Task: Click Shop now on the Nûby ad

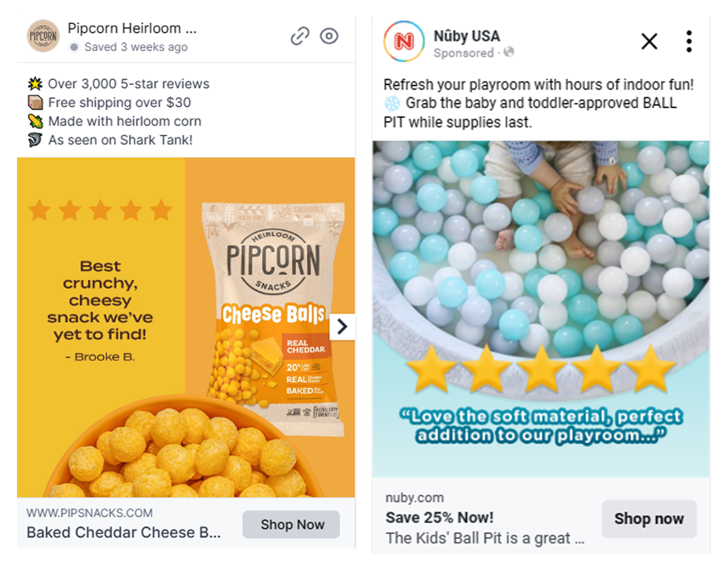Action: pyautogui.click(x=649, y=519)
